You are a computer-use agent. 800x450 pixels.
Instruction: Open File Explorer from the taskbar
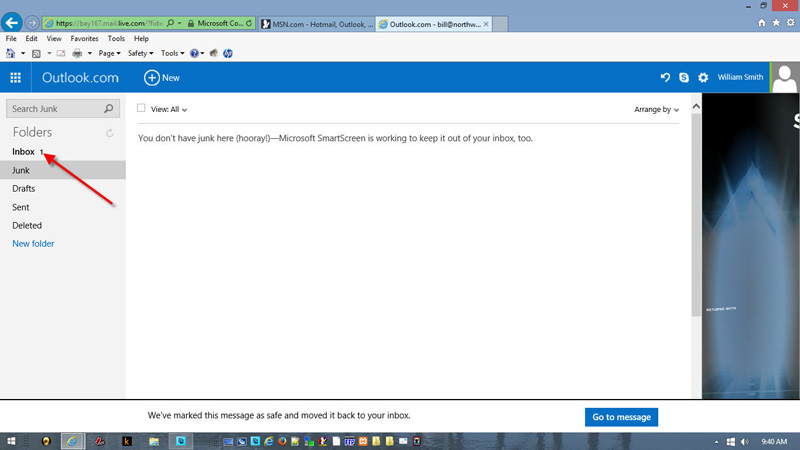click(x=154, y=441)
